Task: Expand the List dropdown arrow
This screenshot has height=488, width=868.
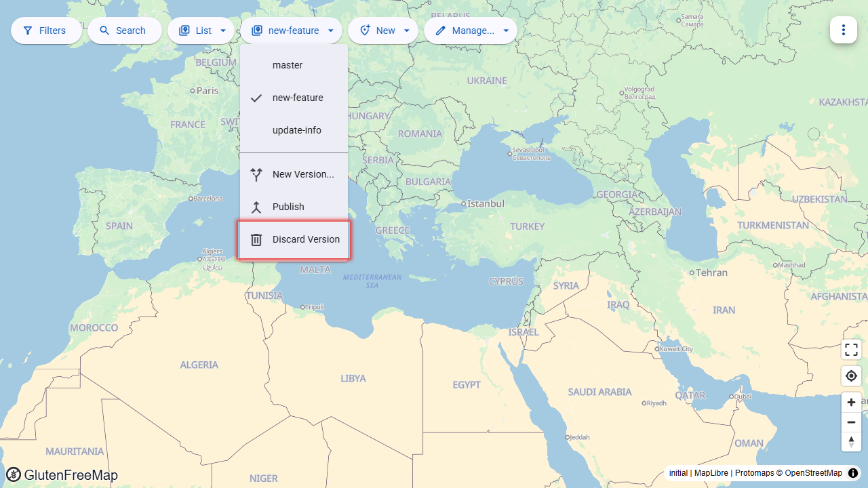Action: [x=223, y=30]
